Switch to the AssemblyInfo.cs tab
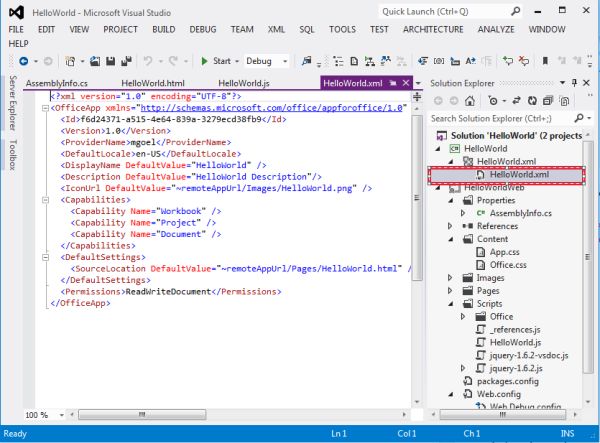This screenshot has height=443, width=600. pos(57,83)
